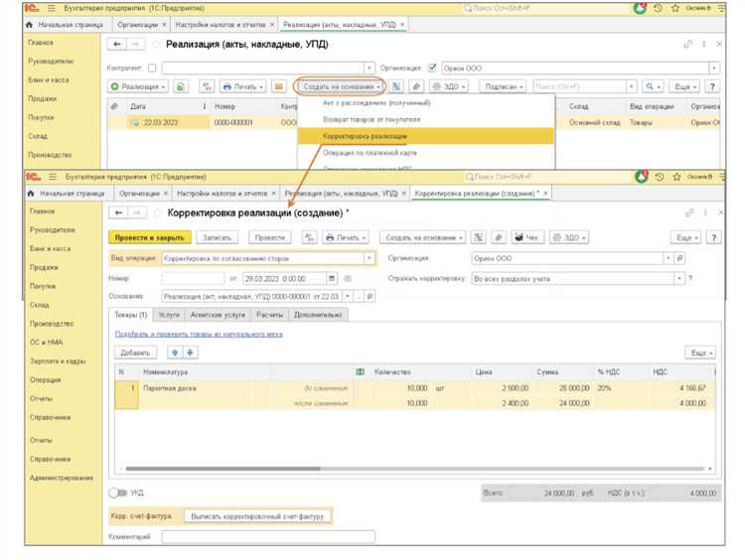This screenshot has width=745, height=560.
Task: Select ОС и НМА in the lower window's sidebar
Action: coord(46,343)
